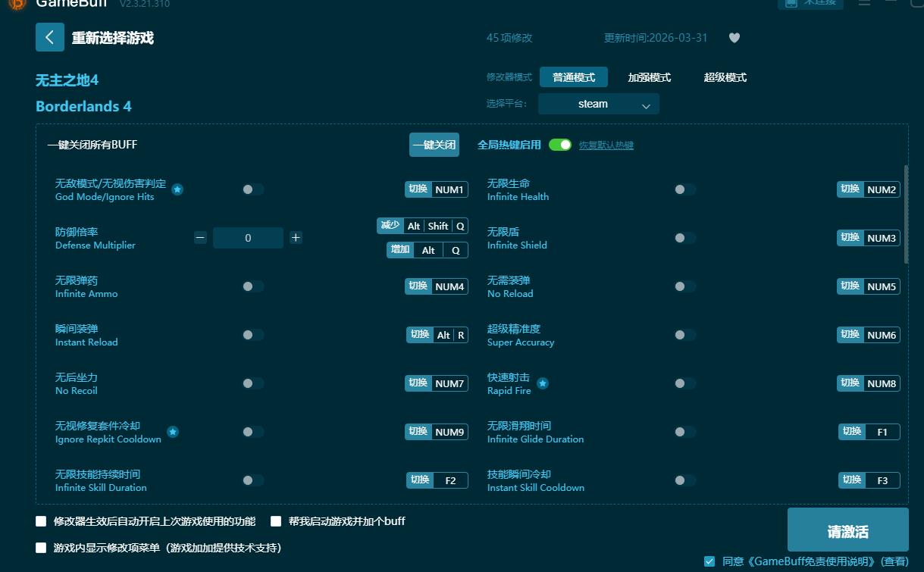Enable Instant Skill Cooldown switch
Screen dimensions: 924x572
pos(685,480)
